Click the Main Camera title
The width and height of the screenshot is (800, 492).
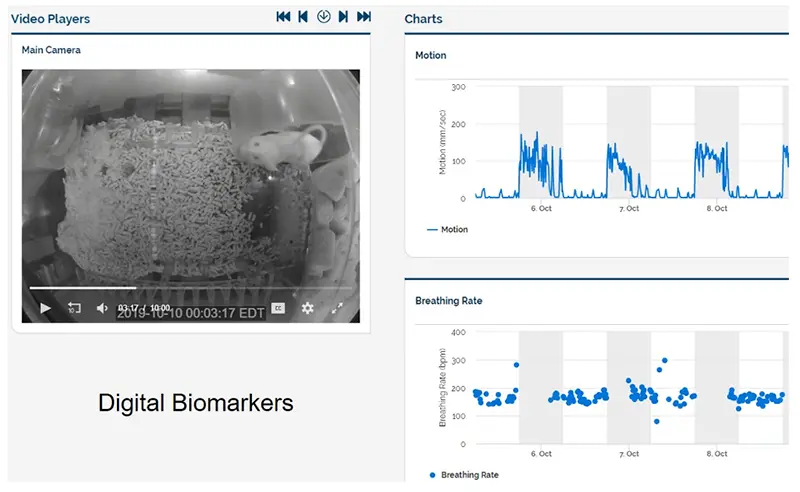(51, 49)
